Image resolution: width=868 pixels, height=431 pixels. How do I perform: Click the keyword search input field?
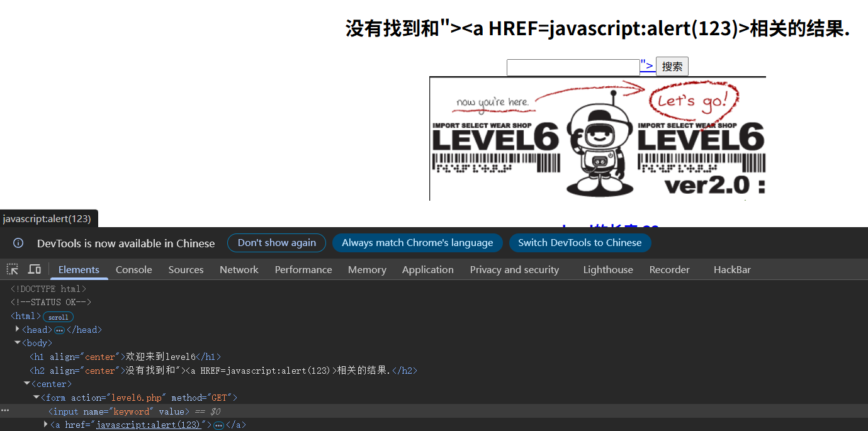click(x=573, y=67)
